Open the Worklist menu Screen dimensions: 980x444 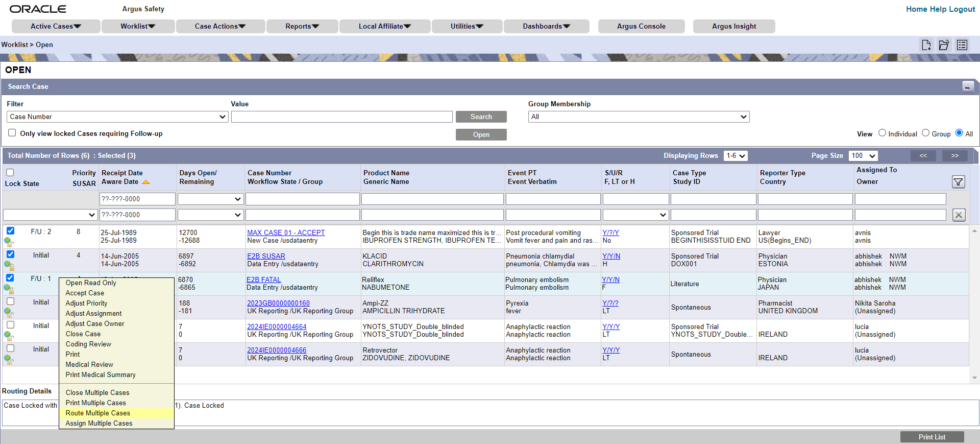point(138,27)
